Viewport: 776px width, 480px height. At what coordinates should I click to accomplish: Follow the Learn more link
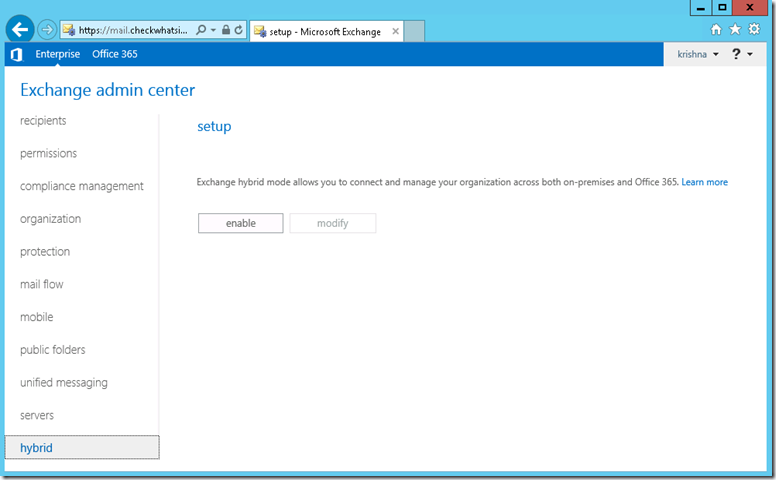tap(704, 182)
